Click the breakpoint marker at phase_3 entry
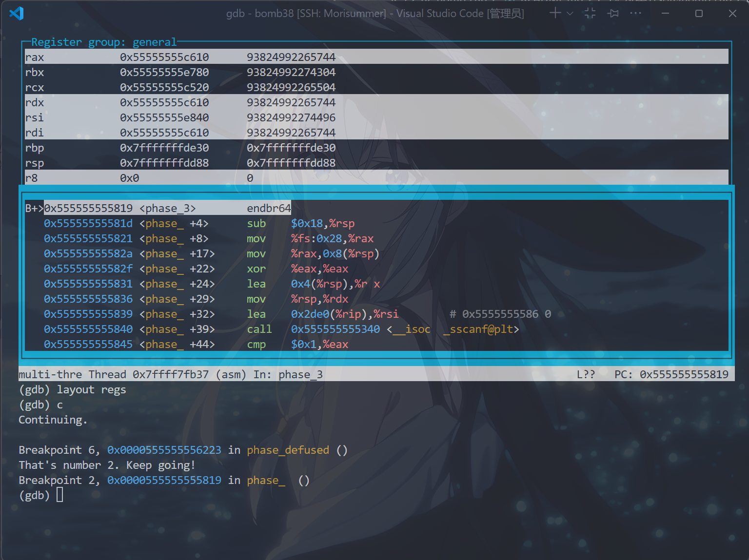Screen dimensions: 749x560 (34, 208)
